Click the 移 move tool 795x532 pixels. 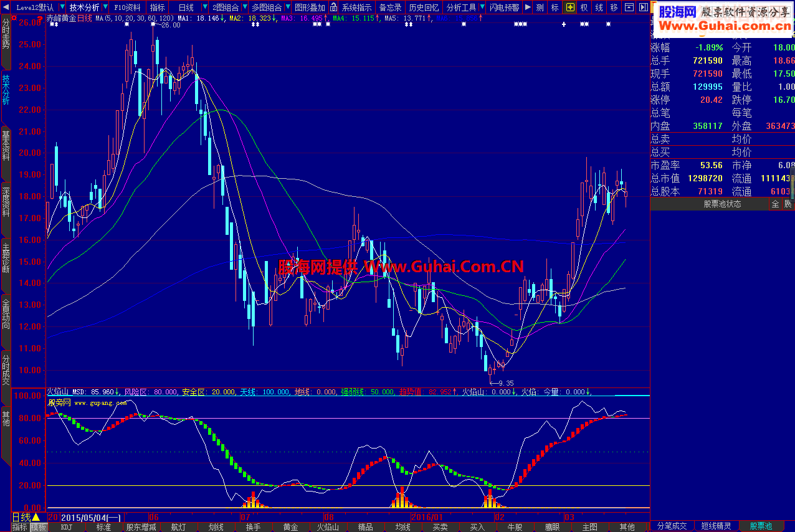[614, 7]
